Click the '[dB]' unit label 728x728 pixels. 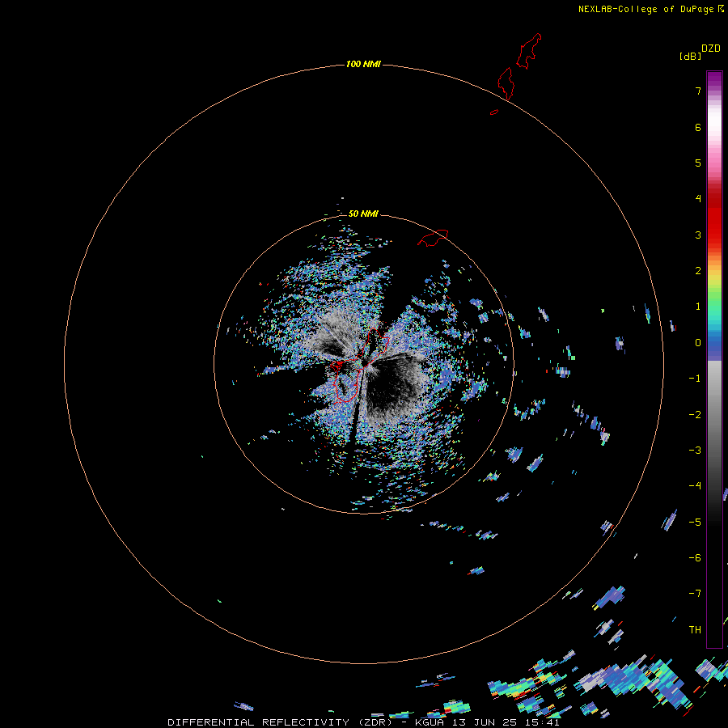point(691,56)
